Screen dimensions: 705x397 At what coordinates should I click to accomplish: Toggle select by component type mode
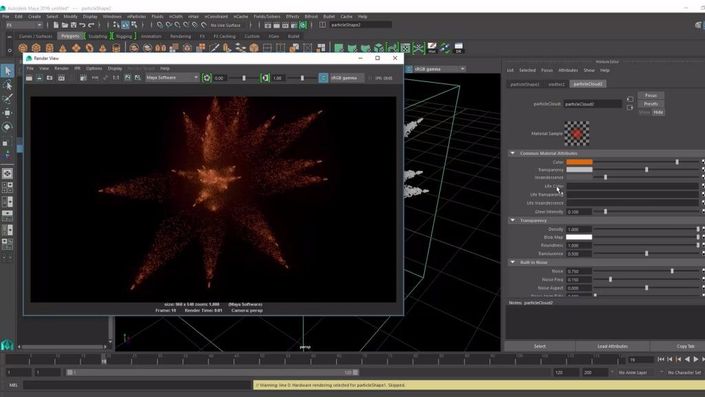134,25
